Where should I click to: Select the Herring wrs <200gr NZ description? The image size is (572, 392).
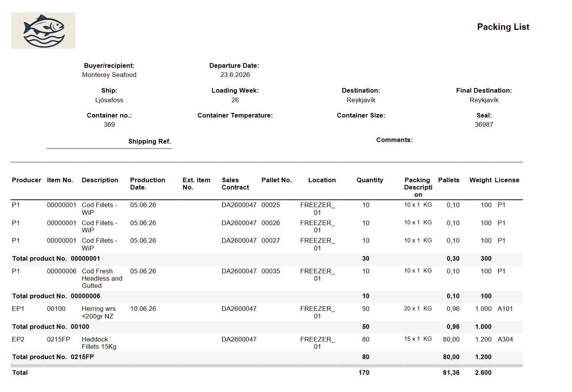point(99,312)
